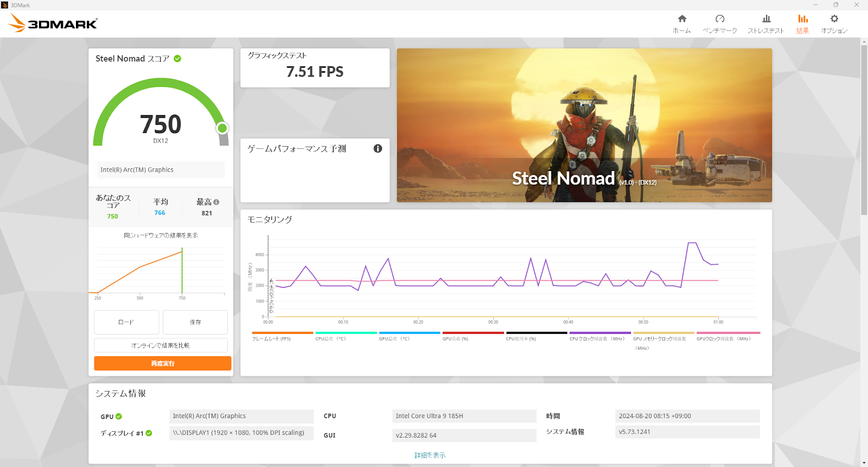This screenshot has height=467, width=868.
Task: Click 同じハードウェアの結果を表示 link
Action: pos(161,235)
